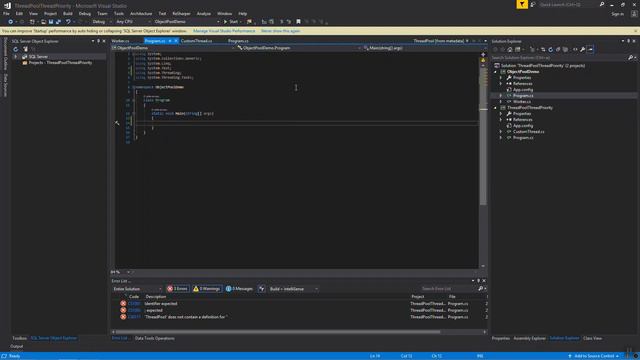Image resolution: width=640 pixels, height=360 pixels.
Task: Switch to the CustomThread.cs tab
Action: [x=196, y=41]
